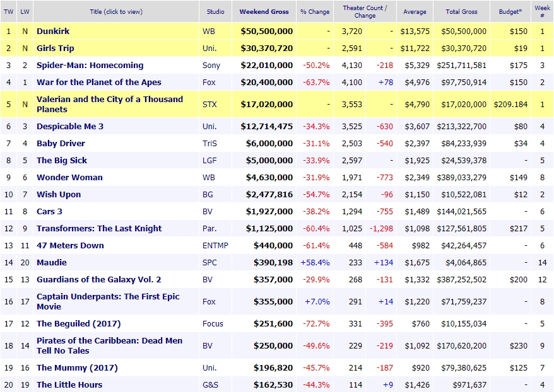Open Baby Driver title link
This screenshot has width=554, height=392.
coord(61,143)
